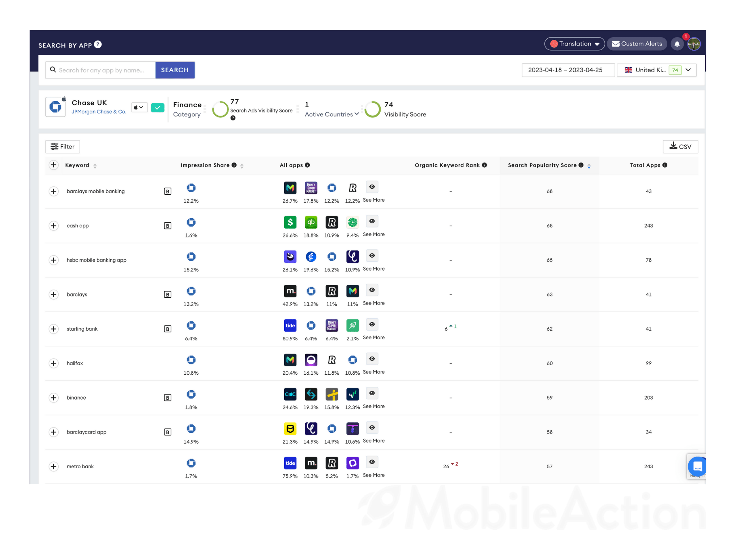The height and width of the screenshot is (560, 736).
Task: Click the Search Popularity Score info icon
Action: [x=581, y=165]
